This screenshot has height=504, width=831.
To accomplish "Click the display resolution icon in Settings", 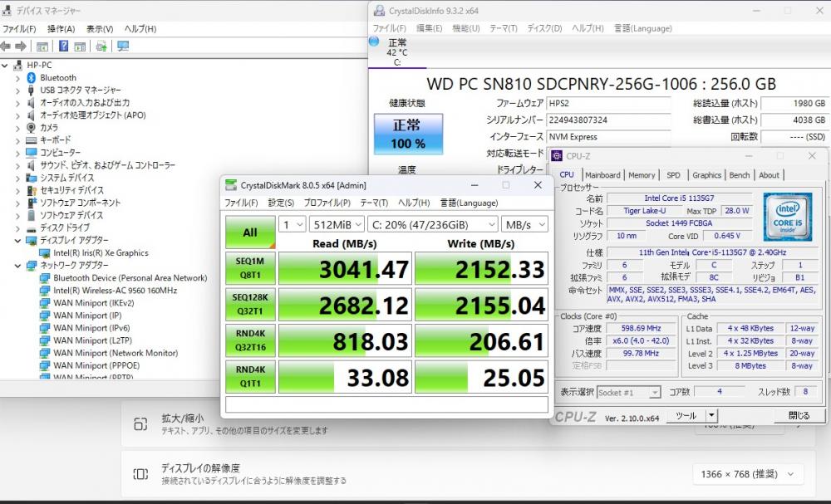I will [140, 474].
